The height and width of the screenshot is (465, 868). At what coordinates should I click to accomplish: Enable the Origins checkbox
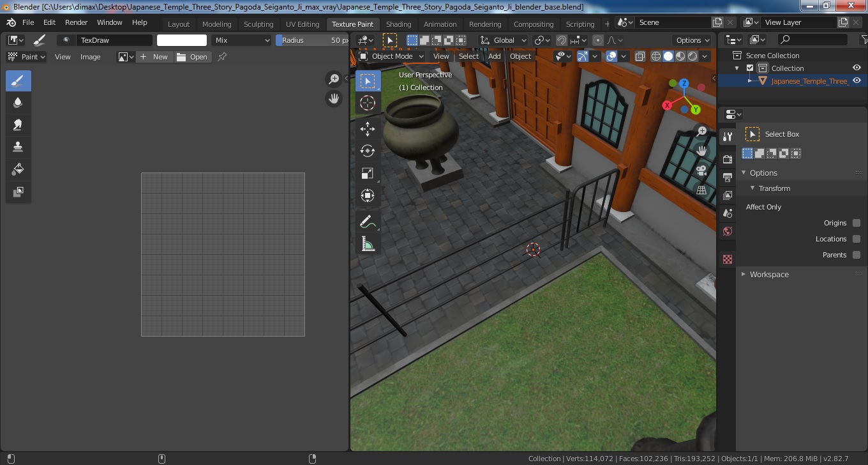(857, 223)
